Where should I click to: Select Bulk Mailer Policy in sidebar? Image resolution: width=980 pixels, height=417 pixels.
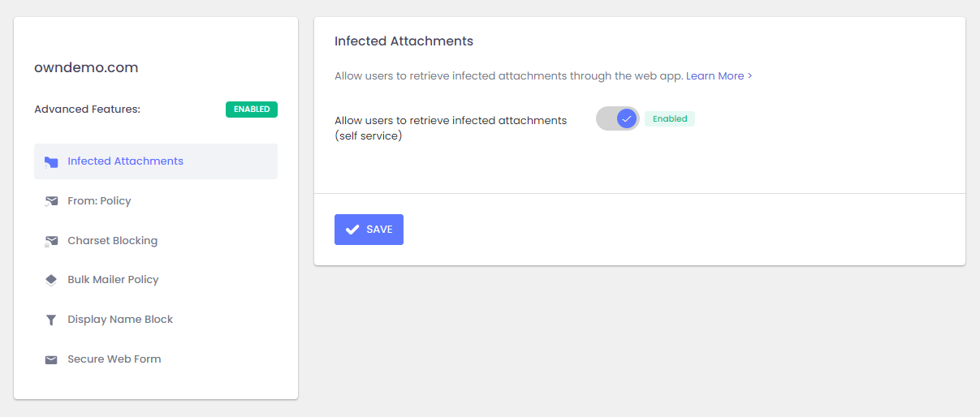coord(113,280)
